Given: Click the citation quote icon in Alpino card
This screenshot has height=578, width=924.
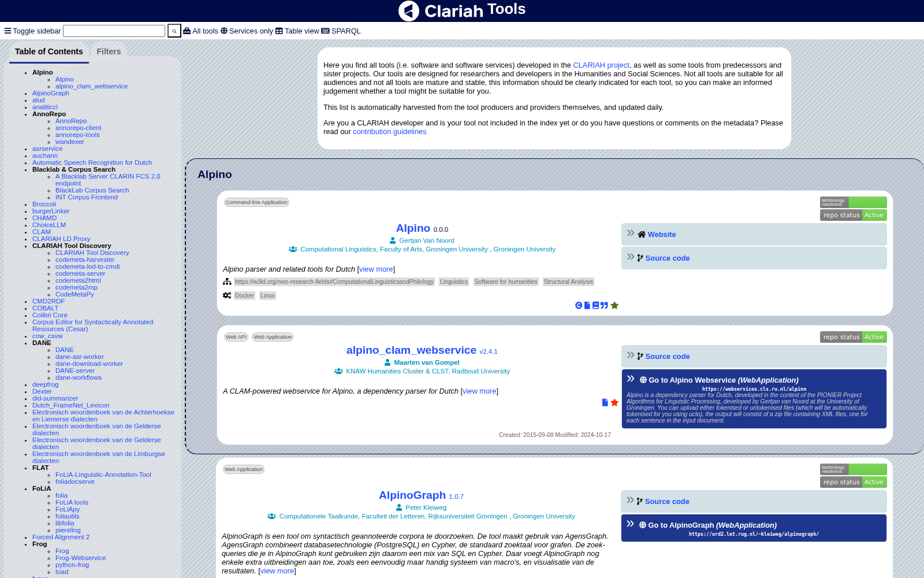Looking at the screenshot, I should coord(604,305).
